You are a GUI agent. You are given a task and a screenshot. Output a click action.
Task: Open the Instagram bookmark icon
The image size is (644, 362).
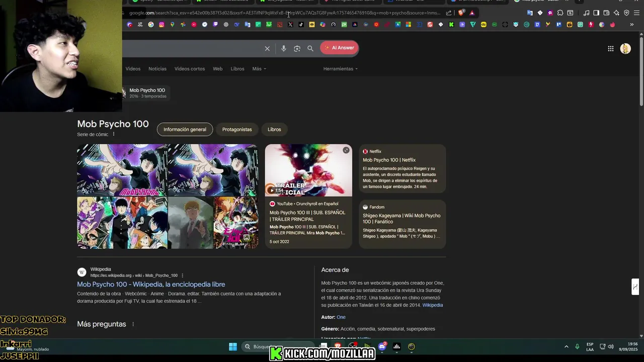point(162,25)
